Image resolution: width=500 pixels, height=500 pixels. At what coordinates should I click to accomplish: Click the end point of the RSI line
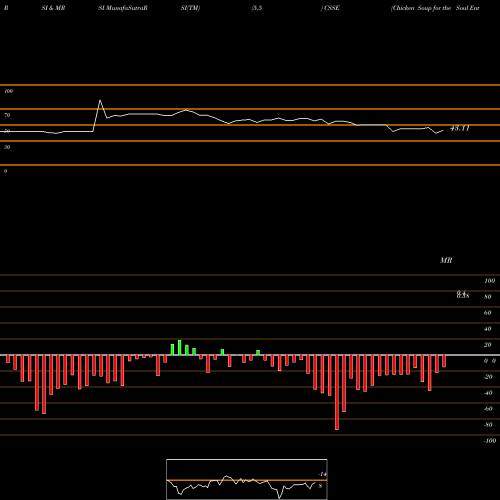443,131
